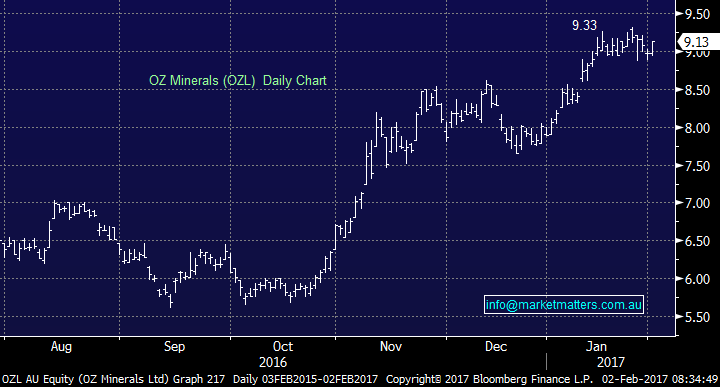The height and width of the screenshot is (387, 720).
Task: Click the 9.33 high price annotation
Action: [x=584, y=25]
